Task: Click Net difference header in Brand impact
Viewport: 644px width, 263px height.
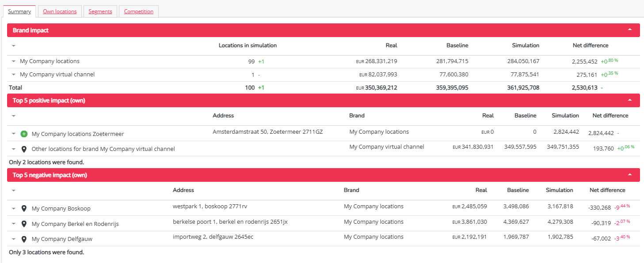Action: 591,45
